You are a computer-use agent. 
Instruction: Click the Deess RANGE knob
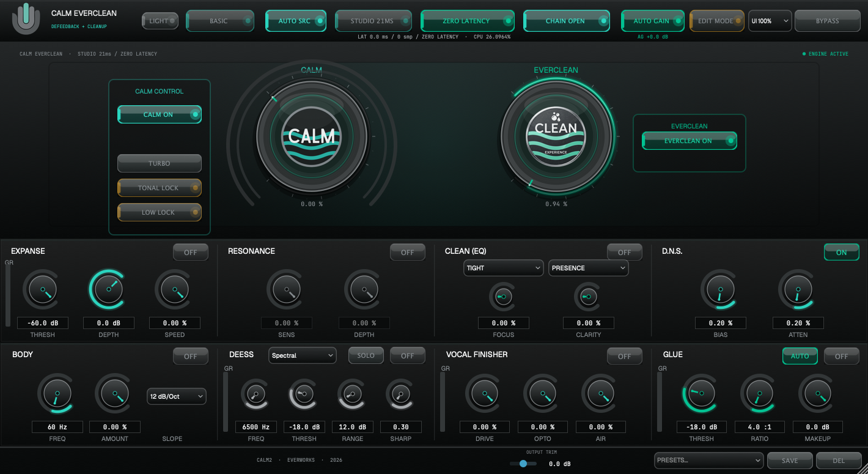pos(352,394)
